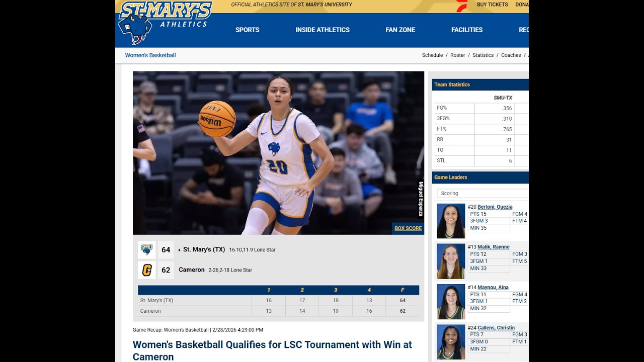Click the STL row value 6
The height and width of the screenshot is (362, 644).
pos(510,161)
